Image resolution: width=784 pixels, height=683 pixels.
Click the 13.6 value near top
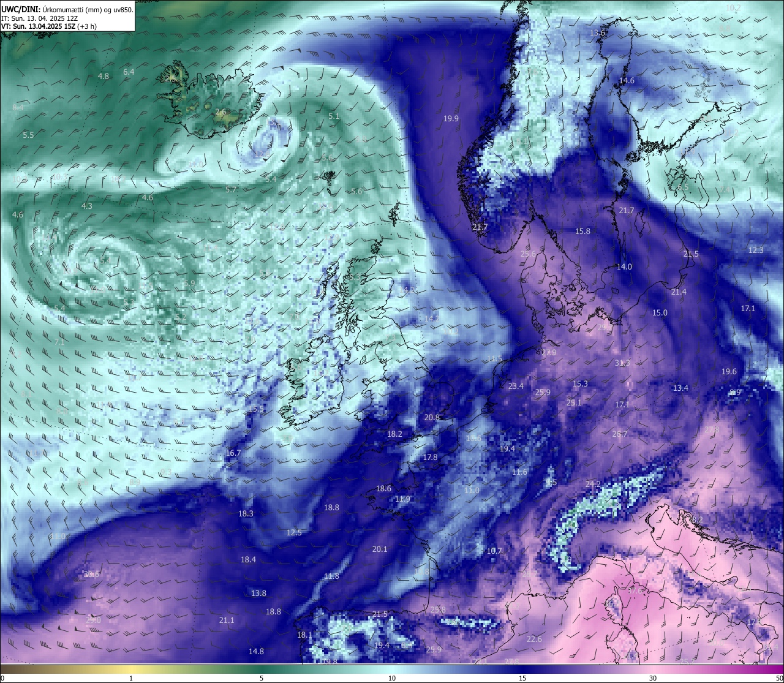tap(597, 32)
